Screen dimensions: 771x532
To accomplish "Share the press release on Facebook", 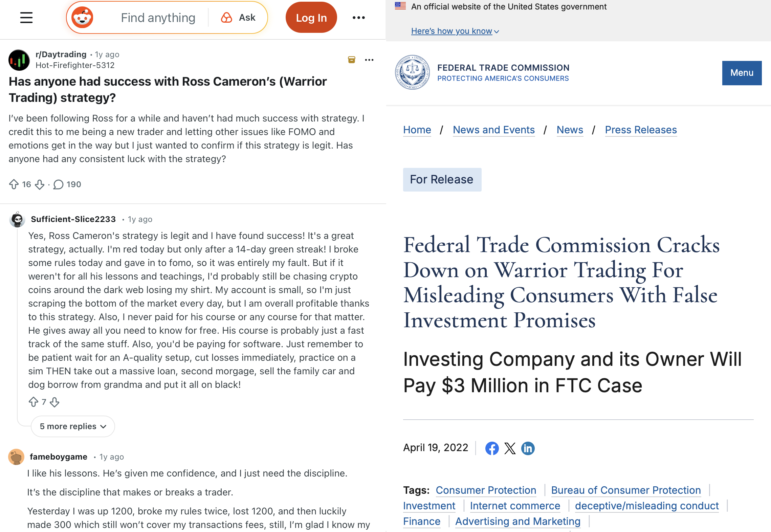I will pyautogui.click(x=492, y=448).
